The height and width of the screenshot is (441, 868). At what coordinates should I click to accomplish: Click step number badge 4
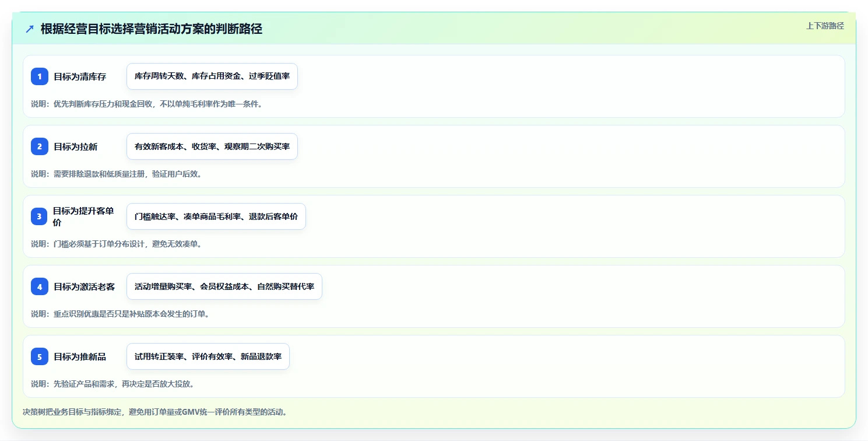pos(40,286)
